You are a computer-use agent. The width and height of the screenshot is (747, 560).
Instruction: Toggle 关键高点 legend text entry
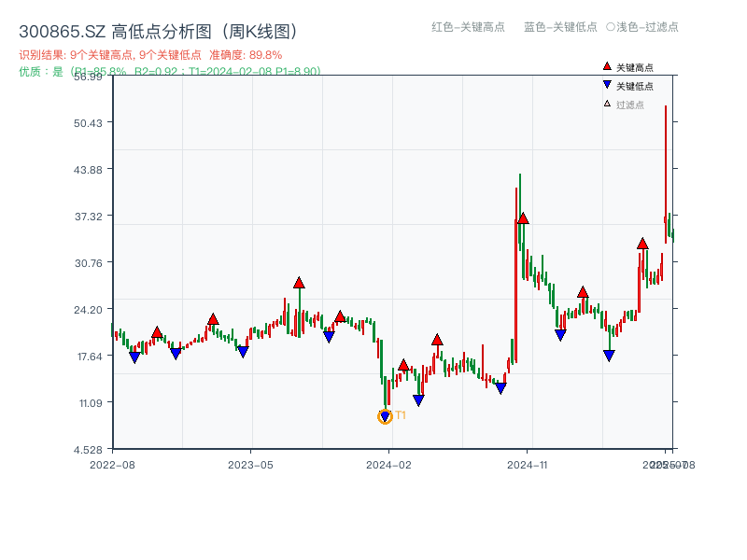pyautogui.click(x=635, y=67)
